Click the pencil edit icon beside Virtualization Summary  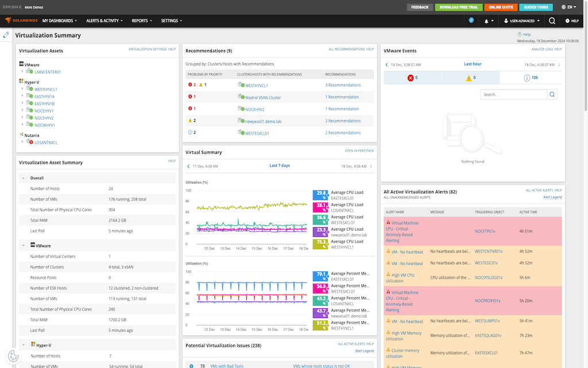pos(6,34)
